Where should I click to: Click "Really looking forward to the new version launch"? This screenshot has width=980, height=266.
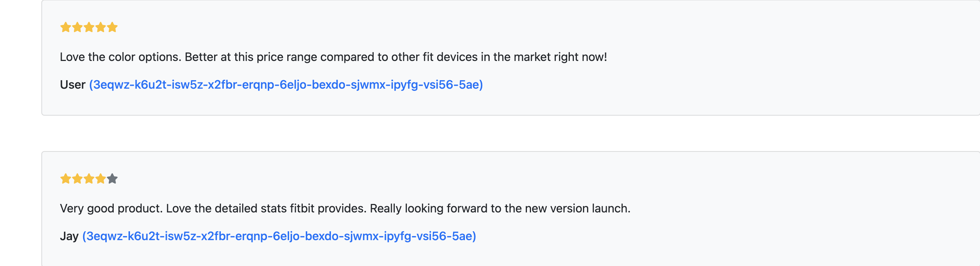coord(500,208)
